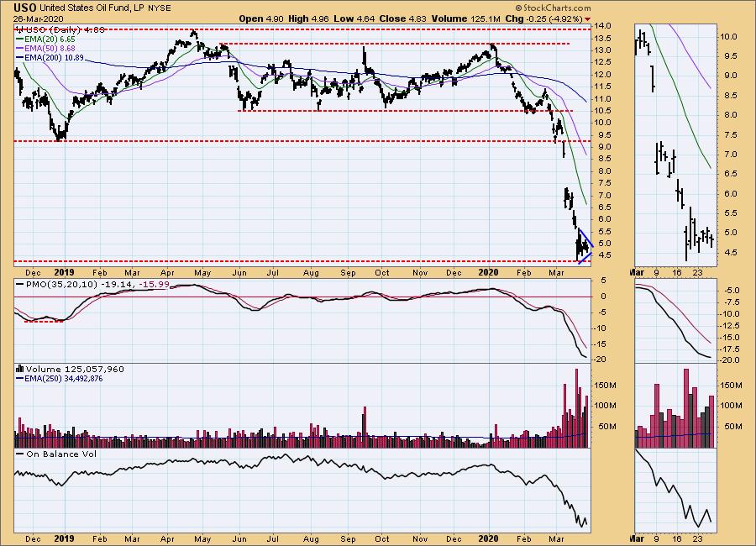Click the Volume 125.1M header value
The width and height of the screenshot is (756, 546).
point(466,18)
